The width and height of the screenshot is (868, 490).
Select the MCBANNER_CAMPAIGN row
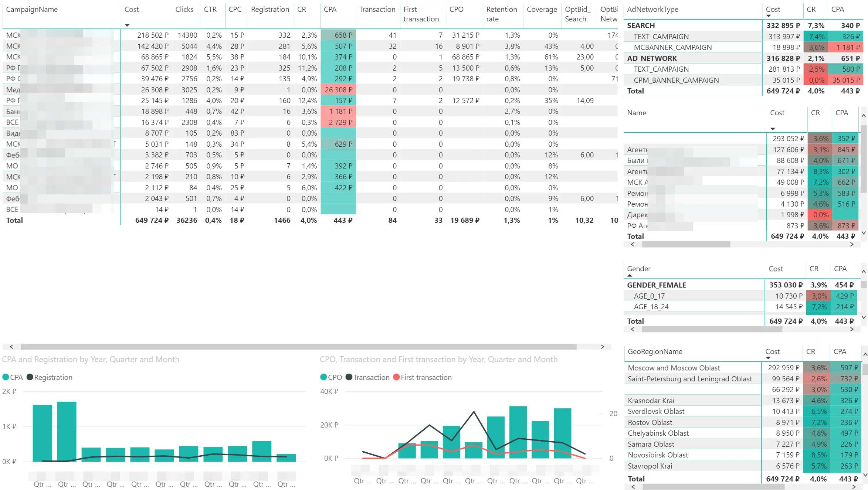click(x=743, y=47)
